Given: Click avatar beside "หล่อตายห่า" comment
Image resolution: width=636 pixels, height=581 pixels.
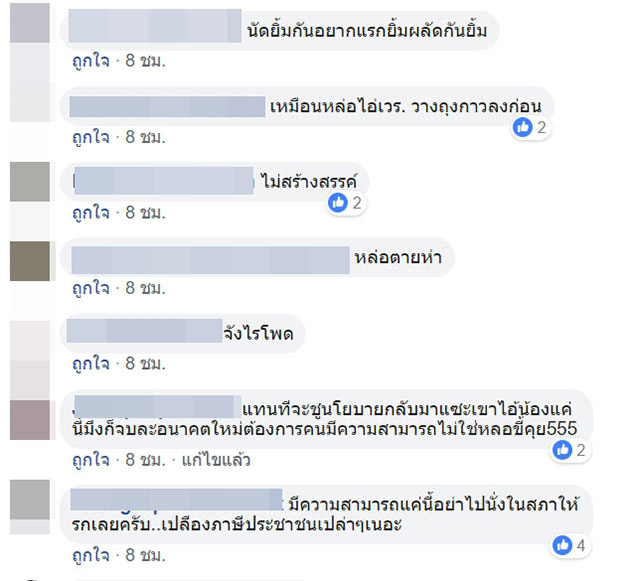Looking at the screenshot, I should pos(29,260).
